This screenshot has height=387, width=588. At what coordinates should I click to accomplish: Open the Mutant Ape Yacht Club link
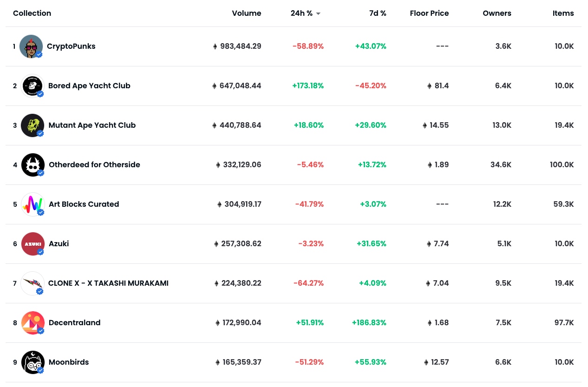coord(92,125)
